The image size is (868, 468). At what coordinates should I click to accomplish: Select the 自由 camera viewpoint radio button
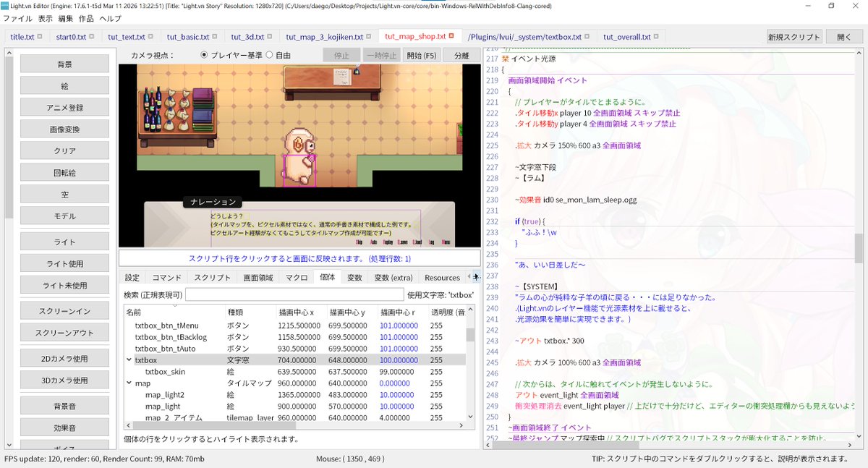pyautogui.click(x=269, y=55)
